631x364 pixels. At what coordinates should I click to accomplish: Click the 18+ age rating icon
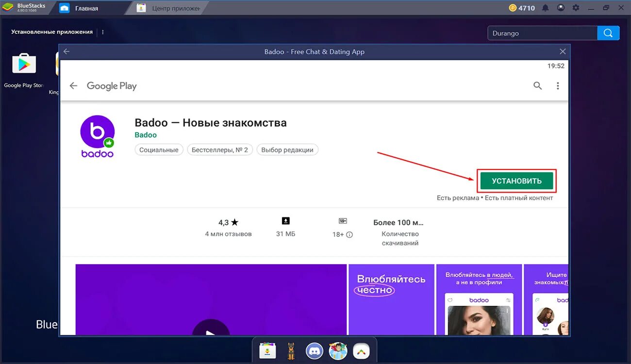(x=343, y=221)
